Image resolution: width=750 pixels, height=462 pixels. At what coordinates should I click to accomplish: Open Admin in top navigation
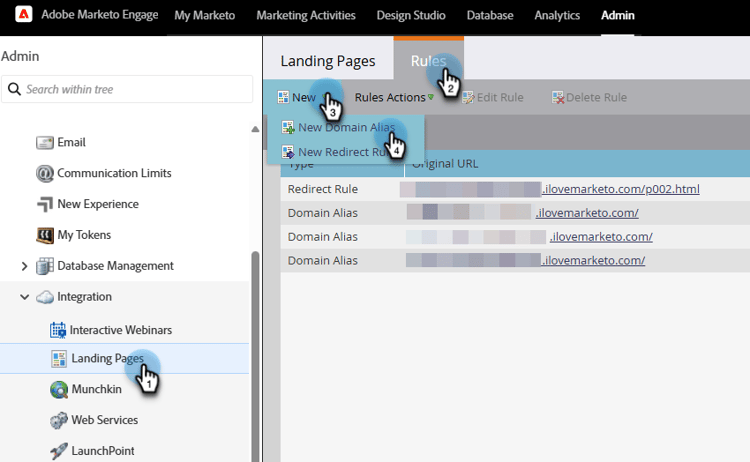click(618, 15)
